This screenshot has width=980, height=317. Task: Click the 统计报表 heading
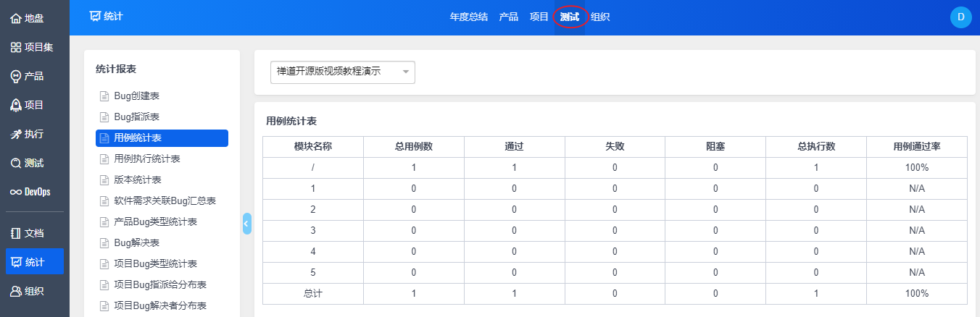click(x=116, y=69)
